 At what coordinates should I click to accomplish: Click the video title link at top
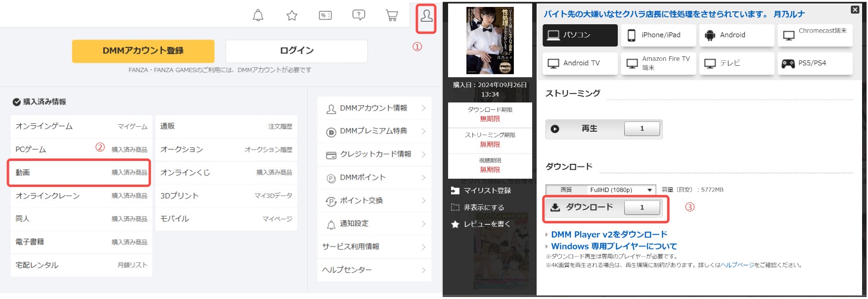pos(674,14)
